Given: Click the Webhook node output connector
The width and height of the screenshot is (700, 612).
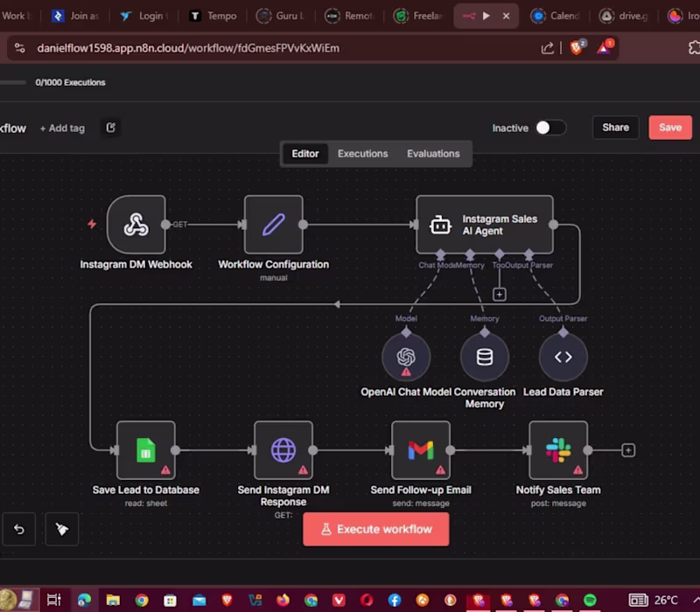Looking at the screenshot, I should pyautogui.click(x=165, y=225).
